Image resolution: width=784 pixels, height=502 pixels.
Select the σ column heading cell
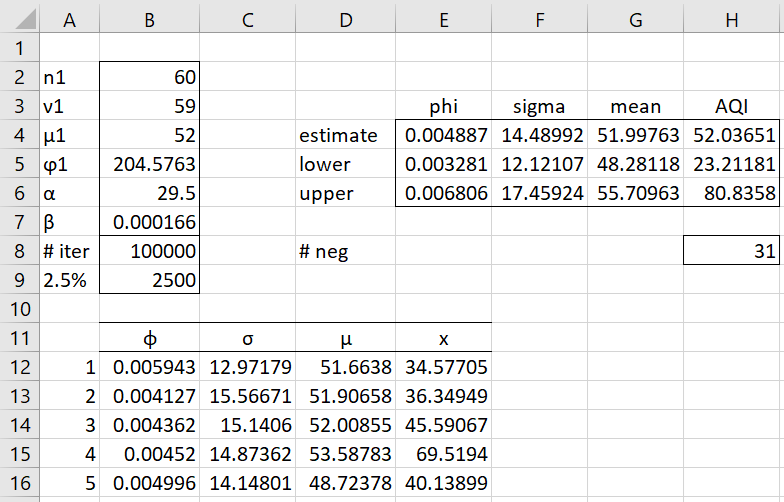coord(248,338)
